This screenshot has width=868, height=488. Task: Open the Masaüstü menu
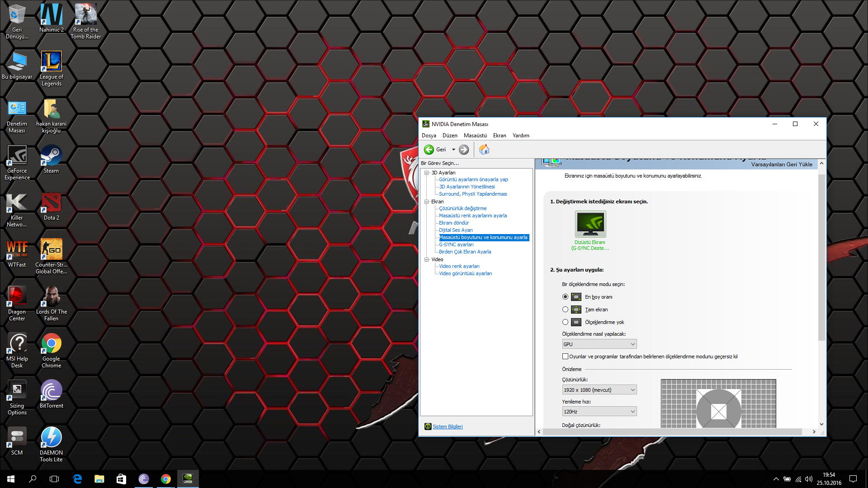[475, 136]
